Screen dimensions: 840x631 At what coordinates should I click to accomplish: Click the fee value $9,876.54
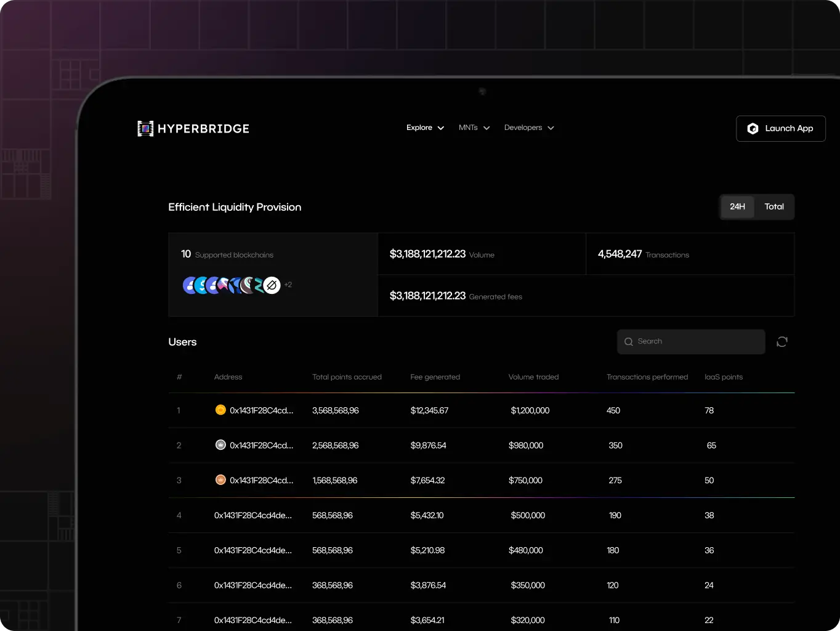coord(429,445)
